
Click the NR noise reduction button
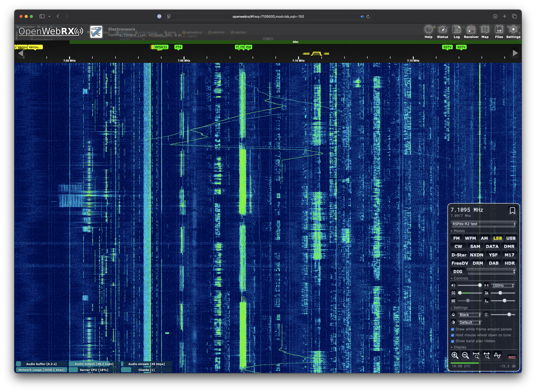coord(453,301)
